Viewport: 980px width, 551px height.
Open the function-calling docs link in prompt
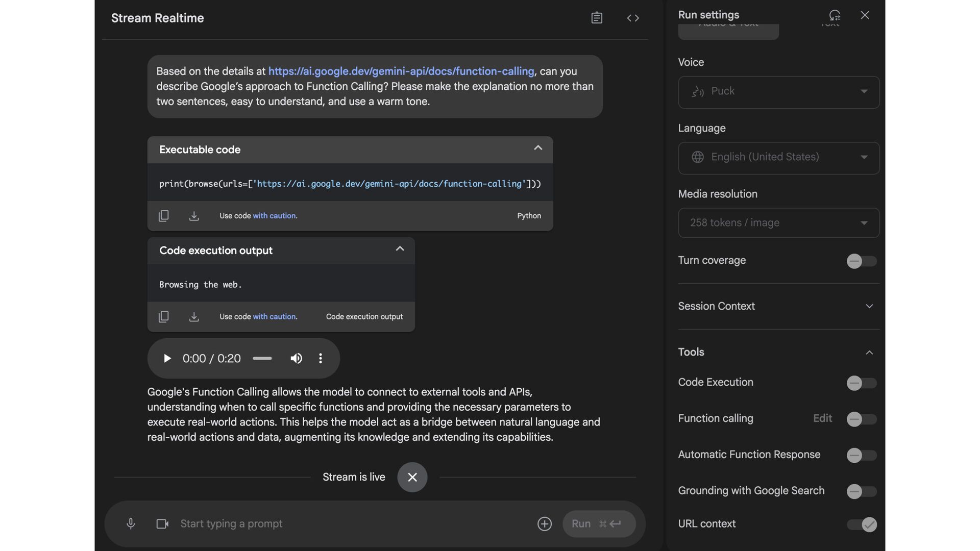click(x=401, y=71)
